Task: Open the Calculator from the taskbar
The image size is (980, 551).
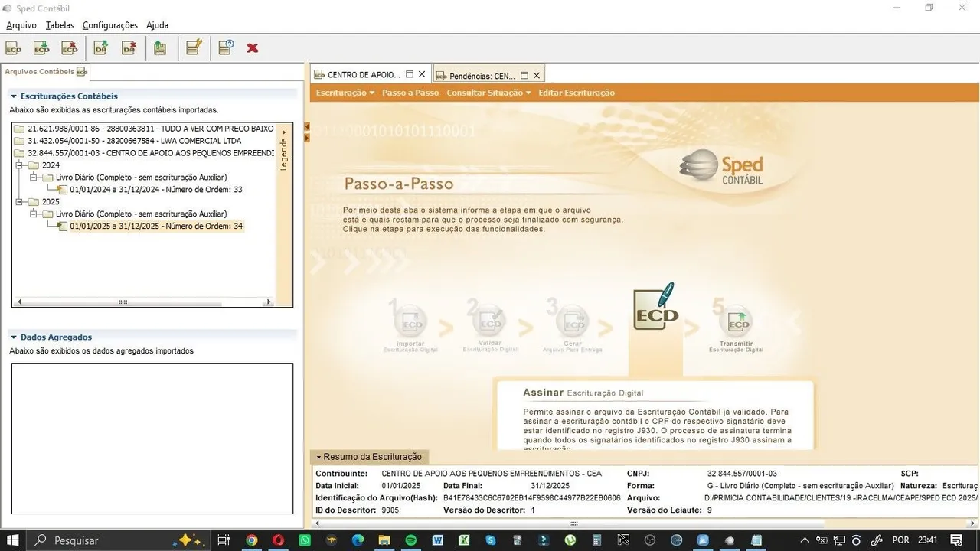Action: point(597,540)
